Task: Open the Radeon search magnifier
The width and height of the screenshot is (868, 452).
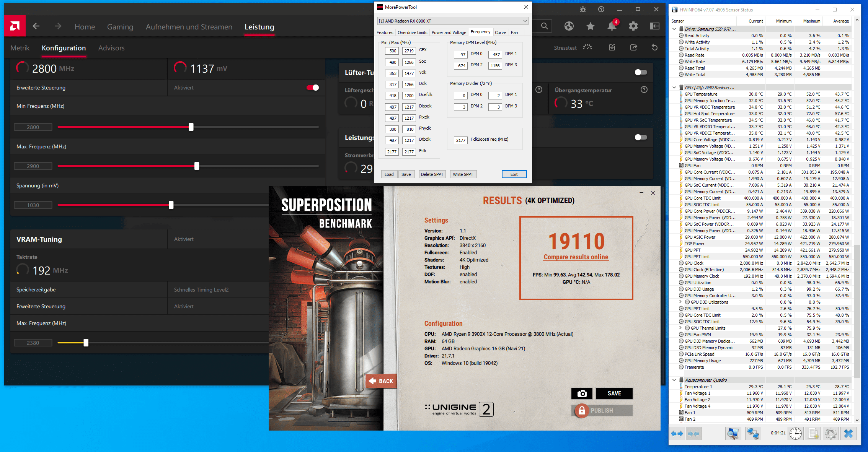Action: 544,26
